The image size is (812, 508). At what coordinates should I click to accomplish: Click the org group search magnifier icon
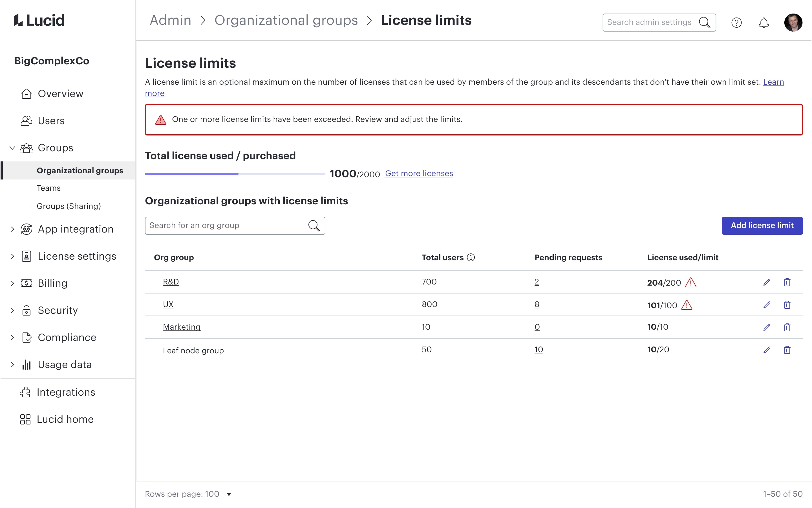tap(314, 225)
